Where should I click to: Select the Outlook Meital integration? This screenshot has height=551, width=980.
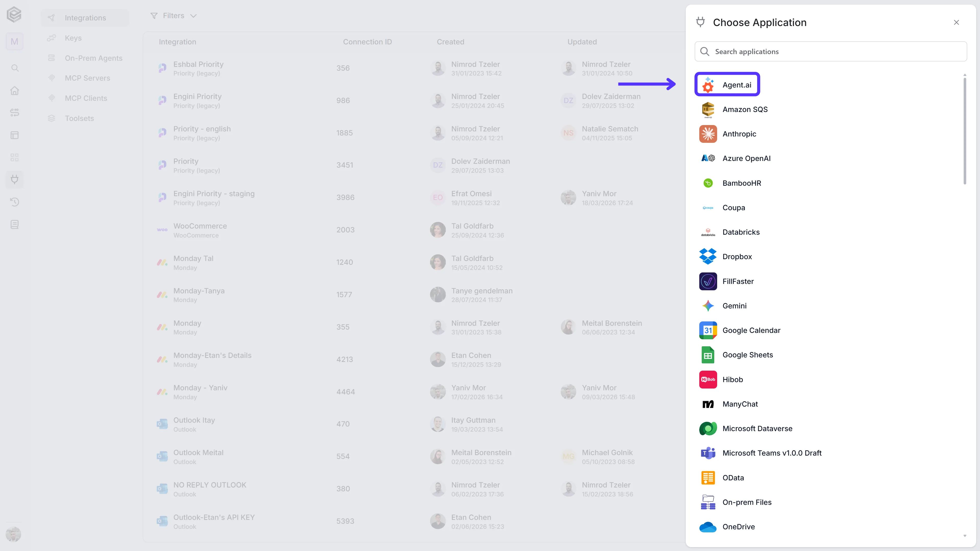click(x=414, y=457)
